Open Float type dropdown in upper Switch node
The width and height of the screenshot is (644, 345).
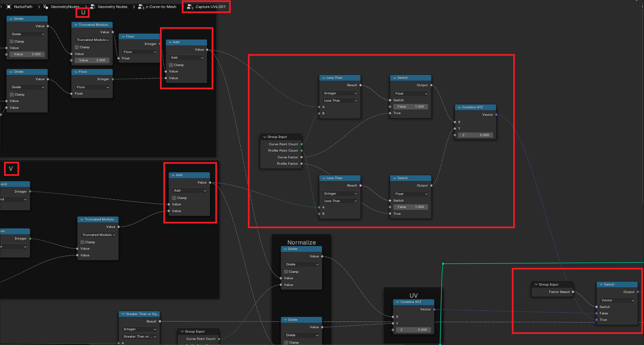click(411, 94)
